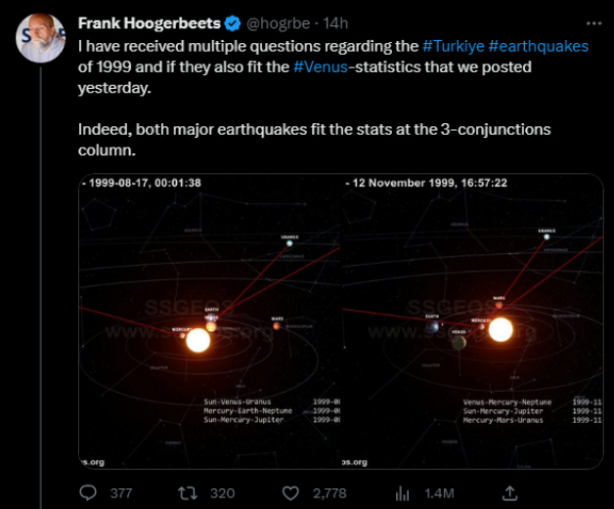The width and height of the screenshot is (614, 509).
Task: Click the 377 replies count
Action: 121,493
